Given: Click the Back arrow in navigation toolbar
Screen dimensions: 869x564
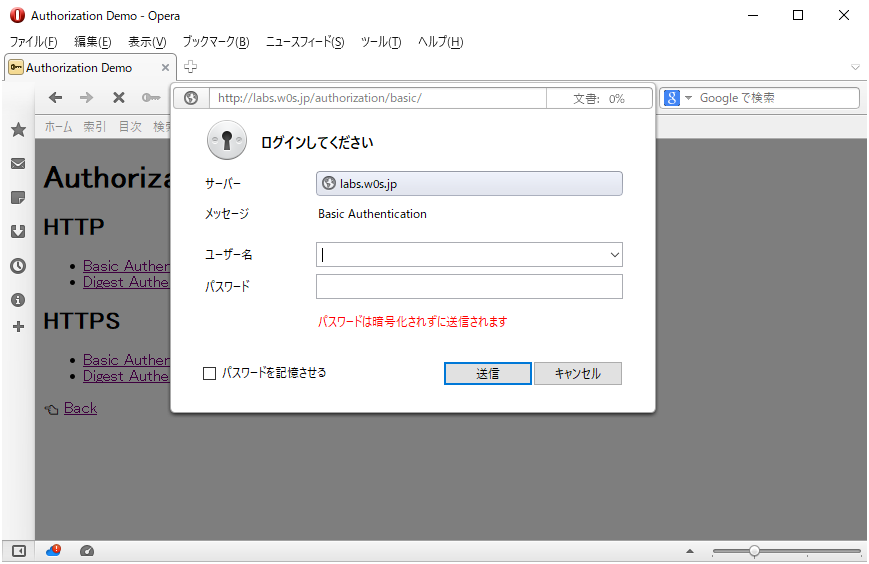Looking at the screenshot, I should (x=56, y=97).
